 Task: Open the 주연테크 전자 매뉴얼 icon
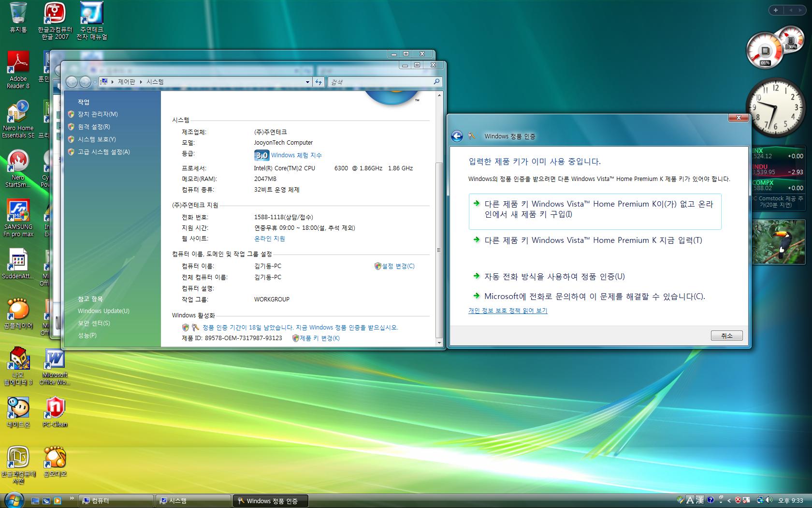click(x=92, y=20)
